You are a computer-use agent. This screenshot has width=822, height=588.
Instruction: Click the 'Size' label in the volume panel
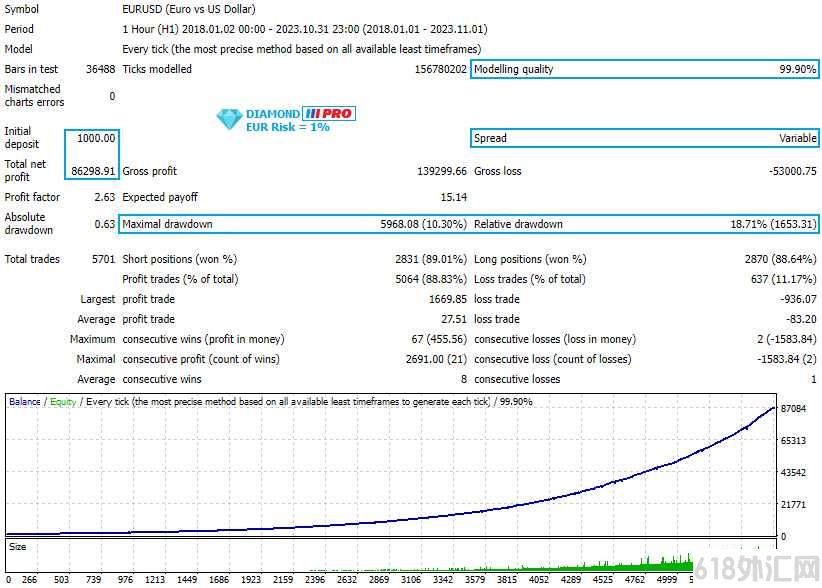click(x=17, y=546)
